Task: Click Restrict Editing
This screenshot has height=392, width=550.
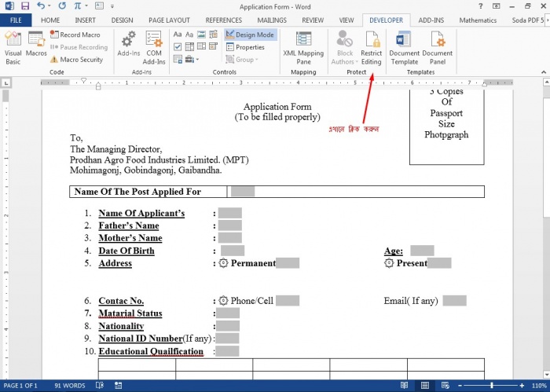Action: tap(371, 48)
